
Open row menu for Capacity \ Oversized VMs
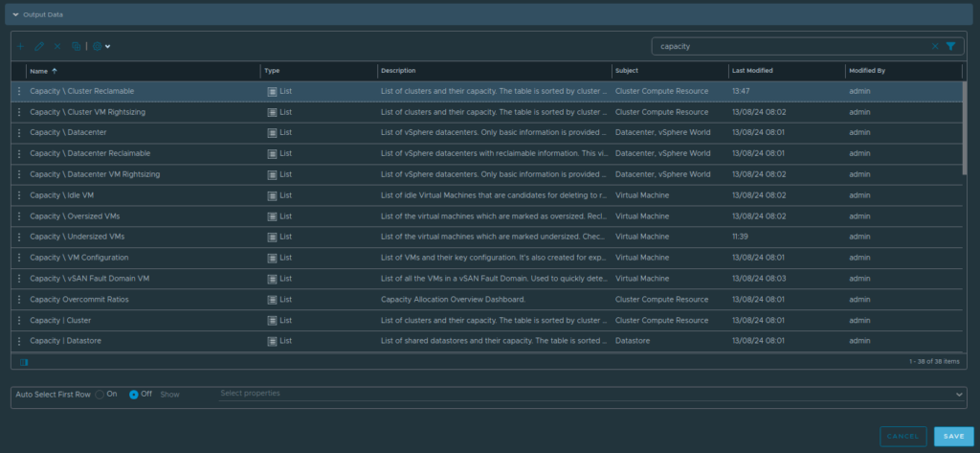[x=19, y=215]
